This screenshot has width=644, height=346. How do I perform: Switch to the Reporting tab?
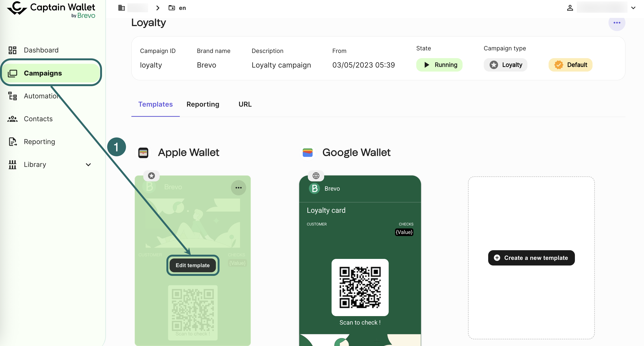pos(203,104)
